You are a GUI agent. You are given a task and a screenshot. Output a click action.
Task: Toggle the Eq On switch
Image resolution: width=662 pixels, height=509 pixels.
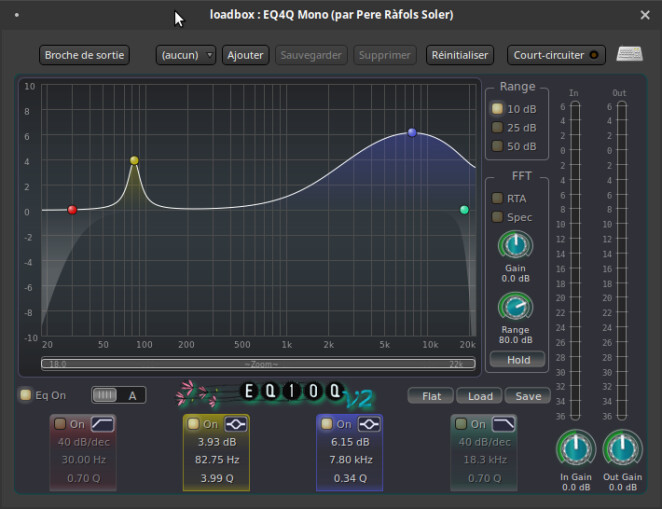26,395
